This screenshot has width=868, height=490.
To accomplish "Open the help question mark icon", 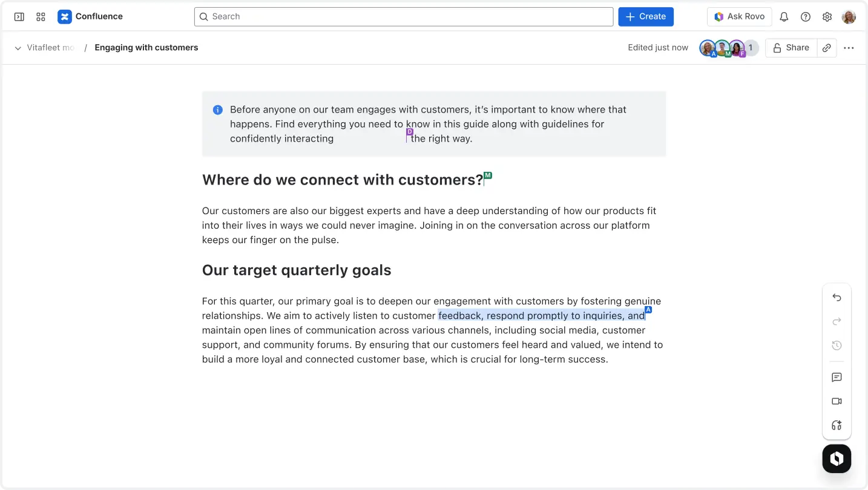I will coord(806,17).
